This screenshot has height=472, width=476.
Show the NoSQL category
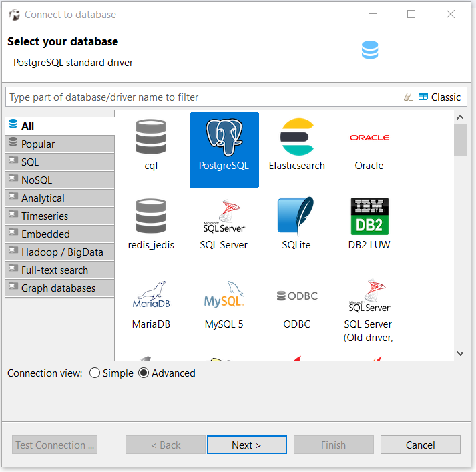coord(60,180)
